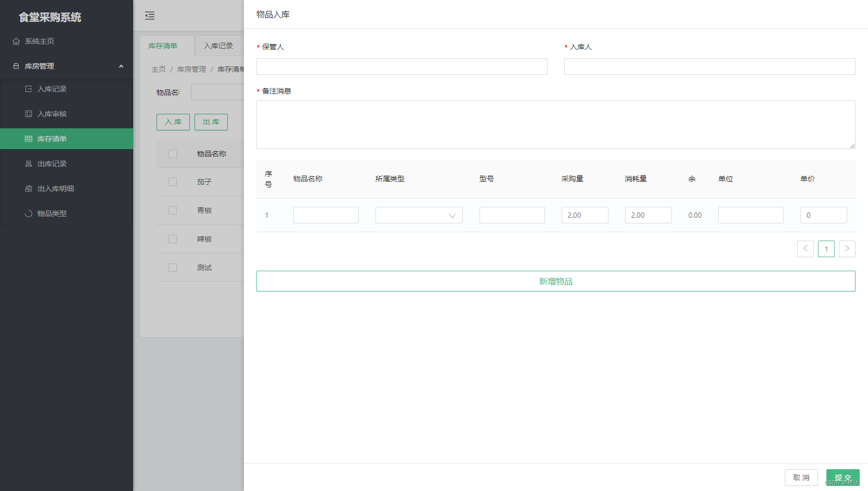
Task: Click the 出库 button
Action: click(211, 122)
